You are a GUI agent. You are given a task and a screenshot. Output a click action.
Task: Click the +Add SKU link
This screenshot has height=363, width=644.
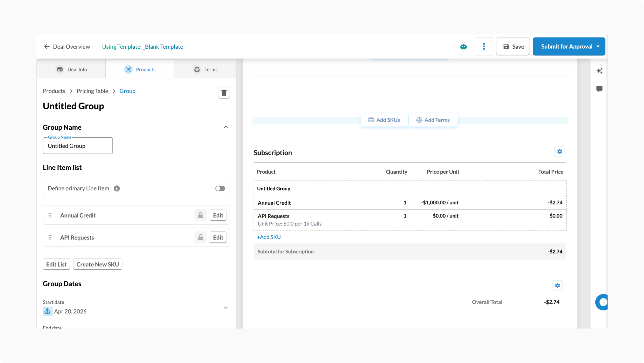tap(269, 237)
